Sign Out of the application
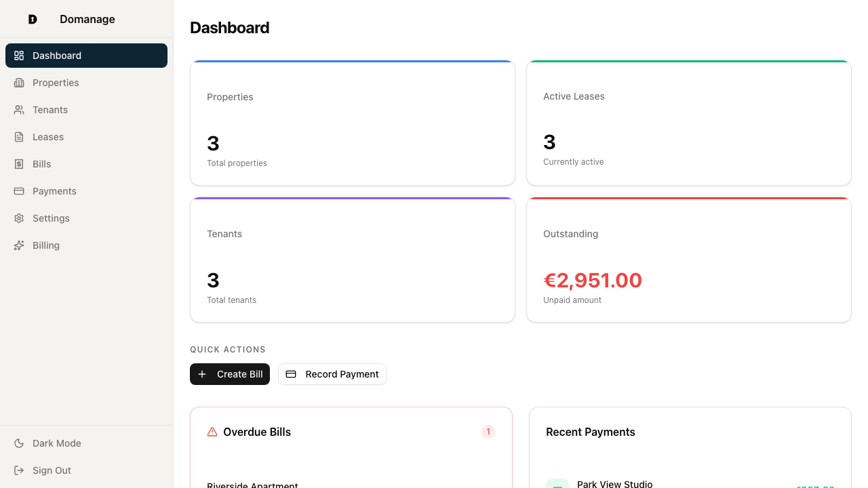This screenshot has height=488, width=868. 52,470
